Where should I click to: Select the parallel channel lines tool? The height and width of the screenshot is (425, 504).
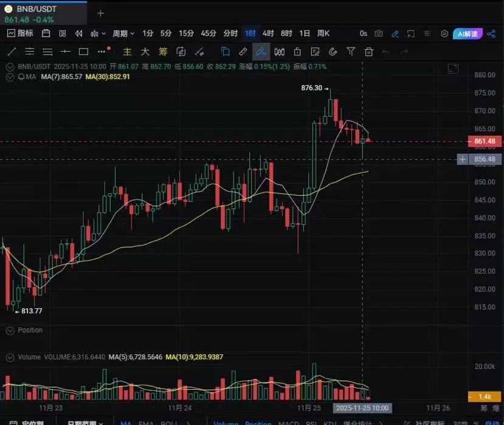pos(30,52)
